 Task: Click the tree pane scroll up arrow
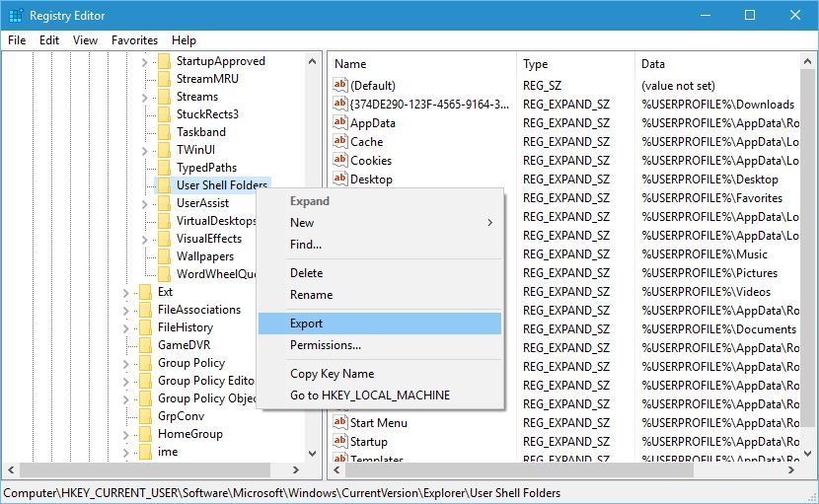click(313, 61)
